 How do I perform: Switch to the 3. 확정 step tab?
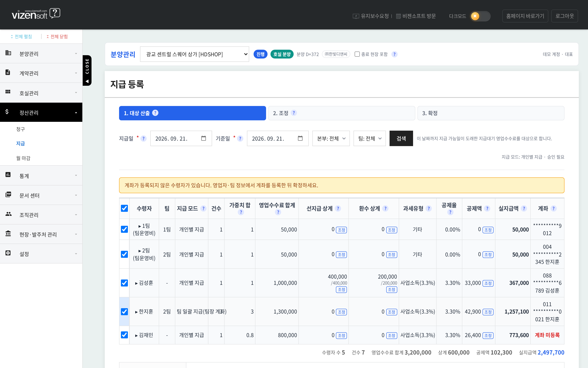pos(491,113)
